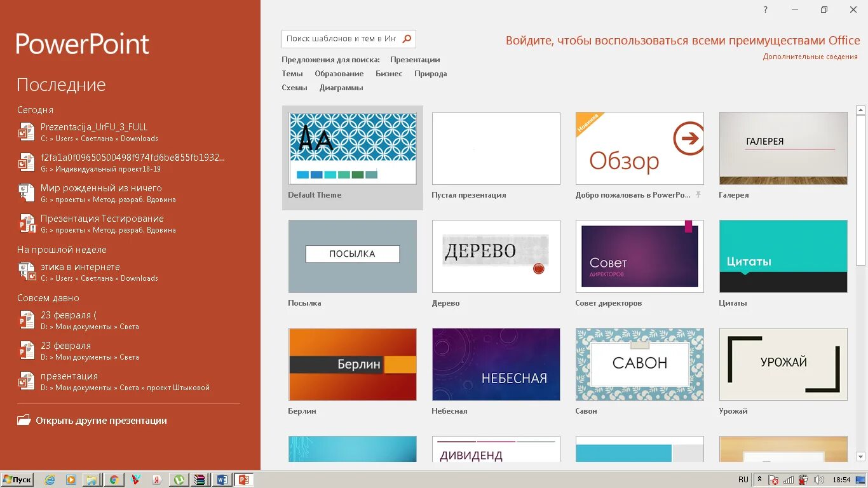The height and width of the screenshot is (488, 868).
Task: Open Windows Explorer folder taskbar icon
Action: (x=92, y=480)
